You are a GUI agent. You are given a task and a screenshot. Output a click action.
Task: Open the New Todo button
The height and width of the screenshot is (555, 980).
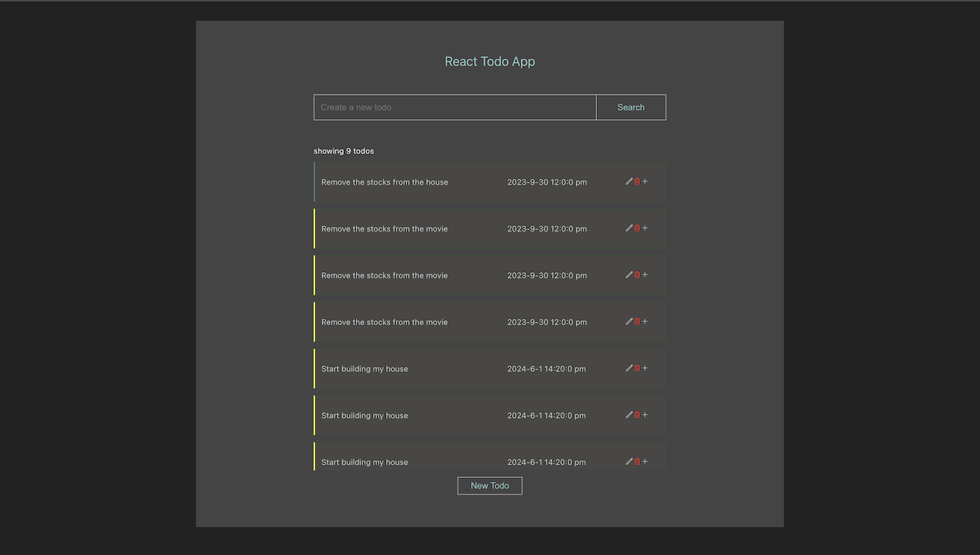coord(490,486)
